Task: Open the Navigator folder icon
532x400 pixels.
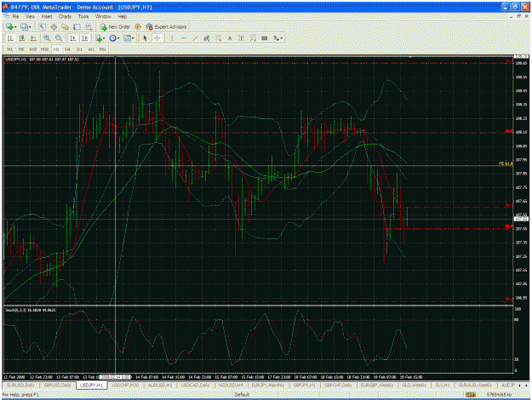Action: (66, 26)
